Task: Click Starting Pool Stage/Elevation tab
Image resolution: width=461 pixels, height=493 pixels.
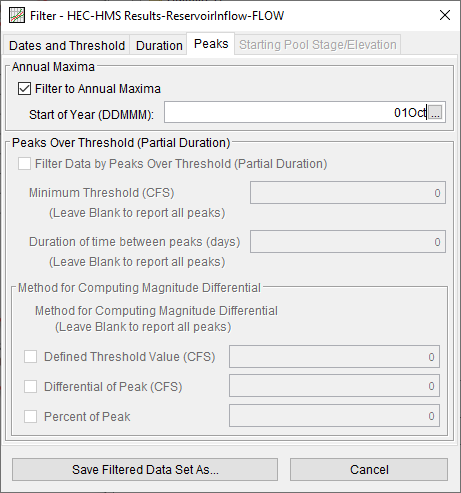Action: tap(318, 45)
